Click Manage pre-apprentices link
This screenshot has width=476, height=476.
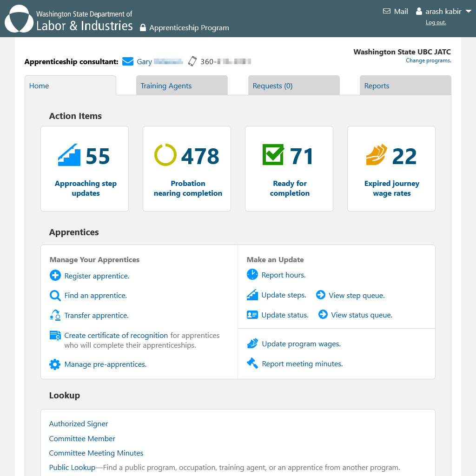(106, 364)
